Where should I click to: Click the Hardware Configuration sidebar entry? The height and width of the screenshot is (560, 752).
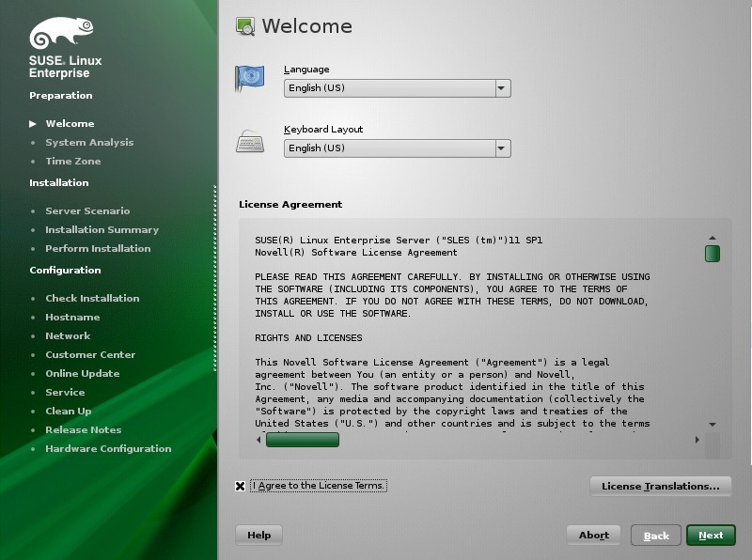click(108, 449)
